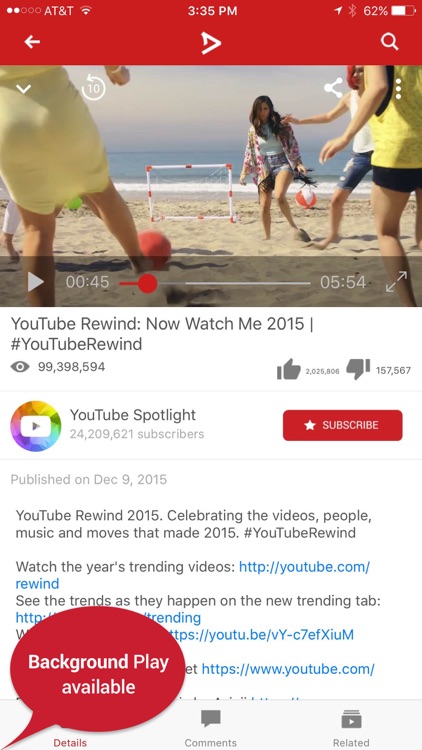Like the video with thumbs up
This screenshot has height=750, width=422.
[289, 370]
